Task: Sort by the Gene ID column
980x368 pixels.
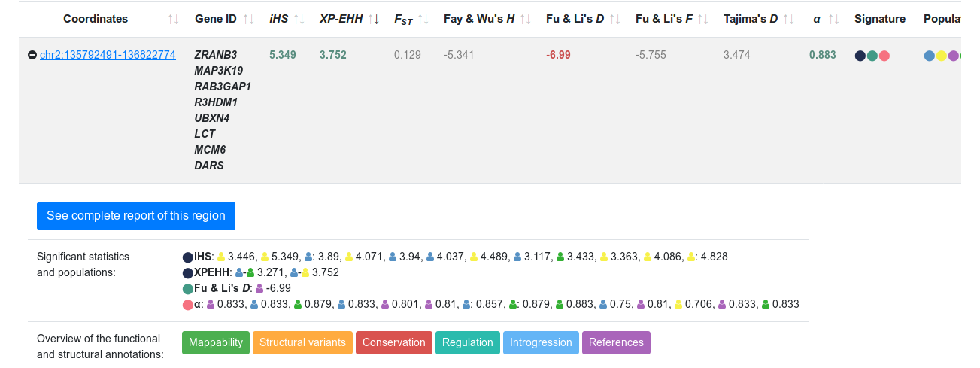Action: [249, 19]
